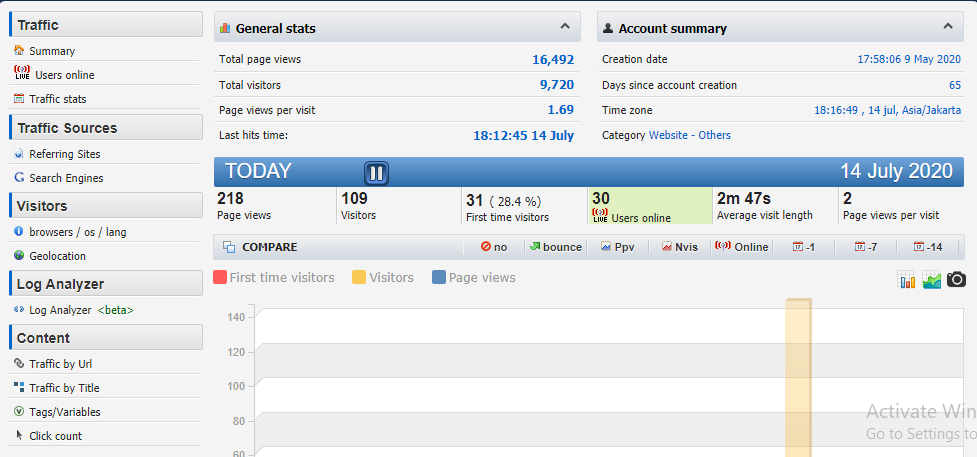Click the Log Analyzer section header

[x=106, y=283]
